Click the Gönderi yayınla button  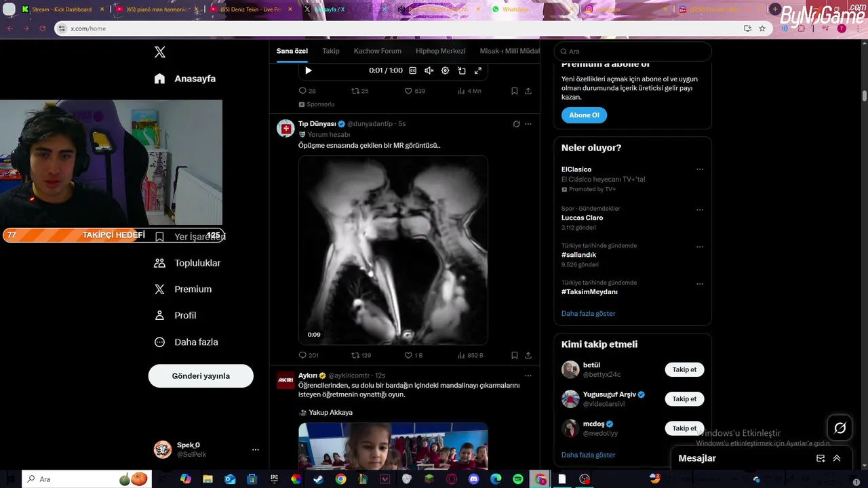(x=201, y=376)
